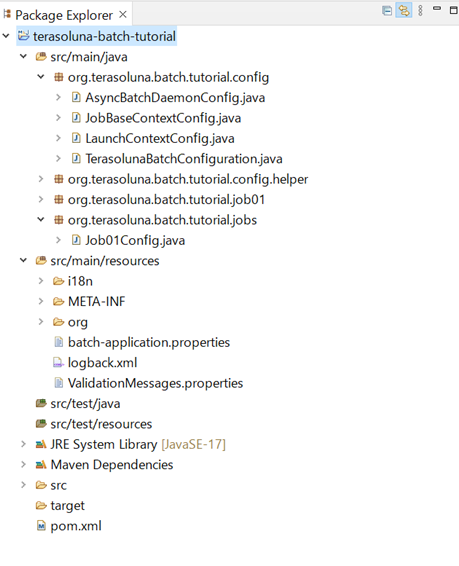Viewport: 459px width, 566px height.
Task: Expand the config.helper package
Action: pos(41,179)
